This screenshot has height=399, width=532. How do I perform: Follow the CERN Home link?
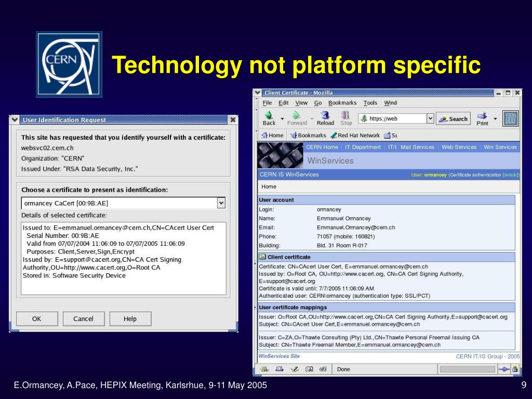coord(322,147)
